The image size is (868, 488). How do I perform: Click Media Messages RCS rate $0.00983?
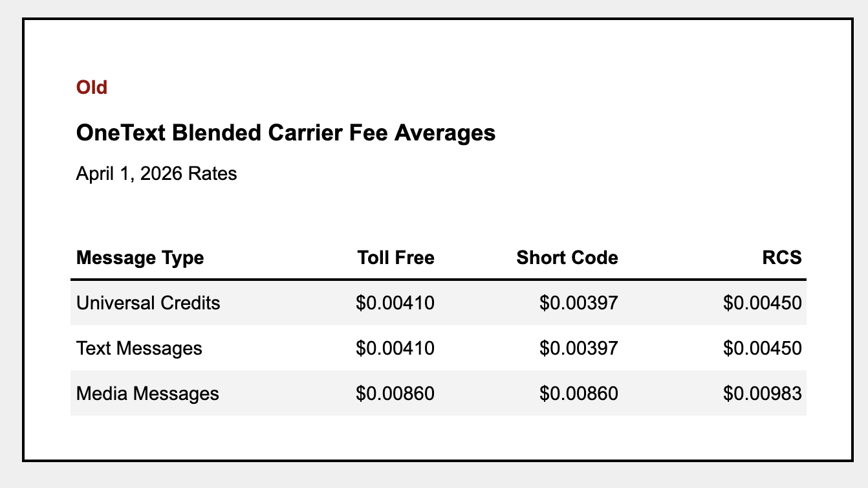coord(763,394)
